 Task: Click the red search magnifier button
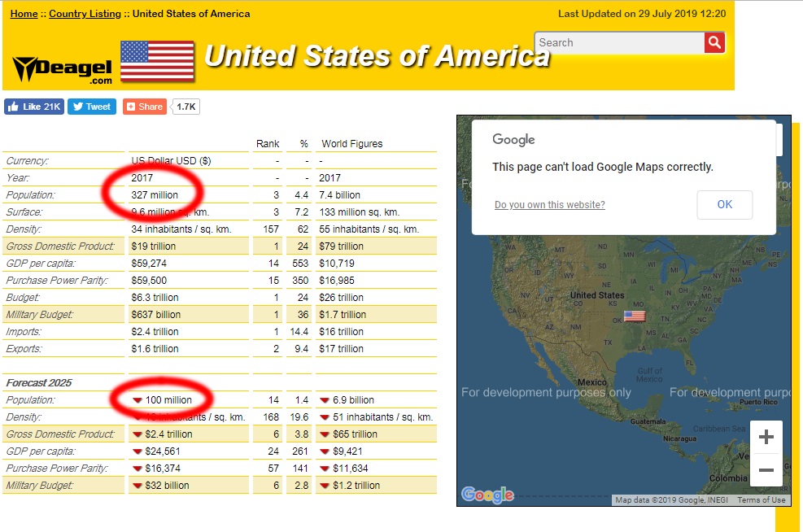tap(714, 42)
